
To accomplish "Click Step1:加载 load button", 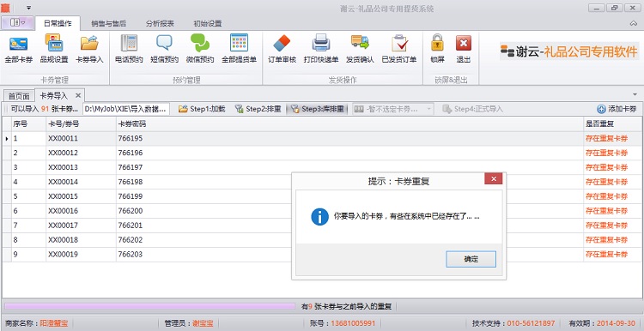I will tap(202, 109).
